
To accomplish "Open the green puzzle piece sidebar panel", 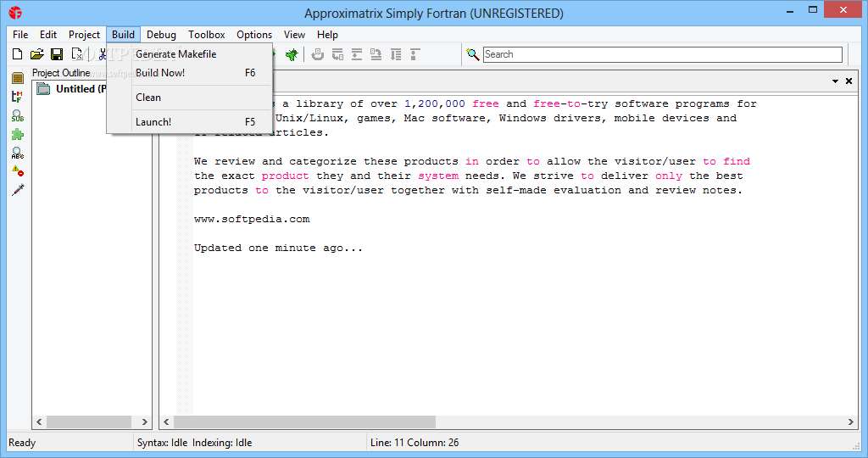I will pyautogui.click(x=18, y=134).
